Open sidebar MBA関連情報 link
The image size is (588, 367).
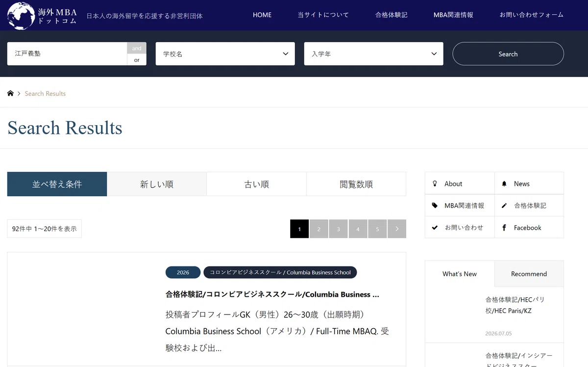[x=460, y=206]
